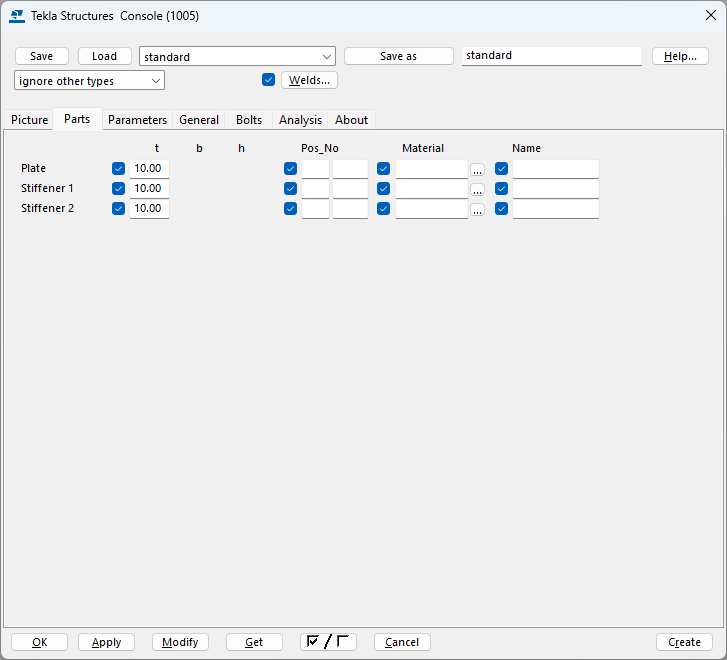
Task: Click the Stiffener 1 Material input field
Action: coord(432,188)
